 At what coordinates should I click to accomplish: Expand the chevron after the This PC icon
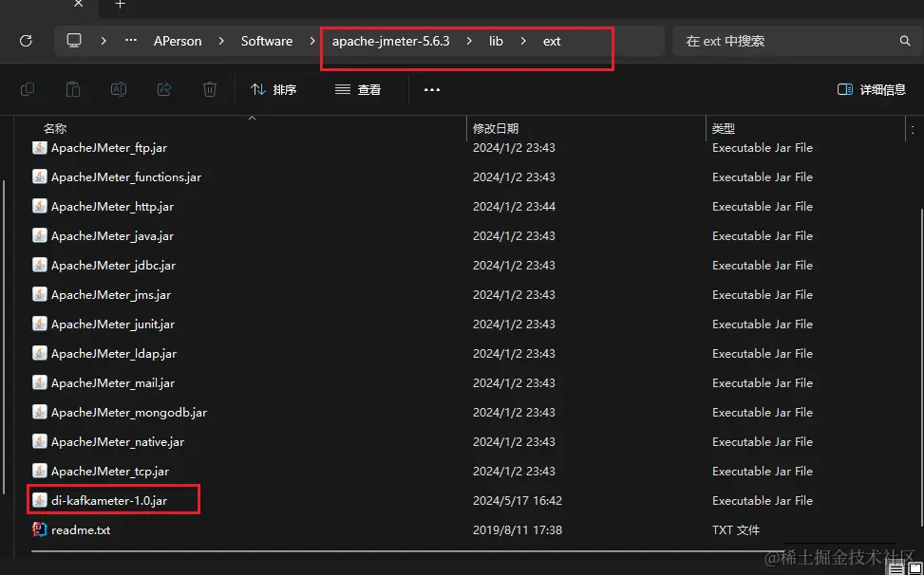[x=104, y=41]
